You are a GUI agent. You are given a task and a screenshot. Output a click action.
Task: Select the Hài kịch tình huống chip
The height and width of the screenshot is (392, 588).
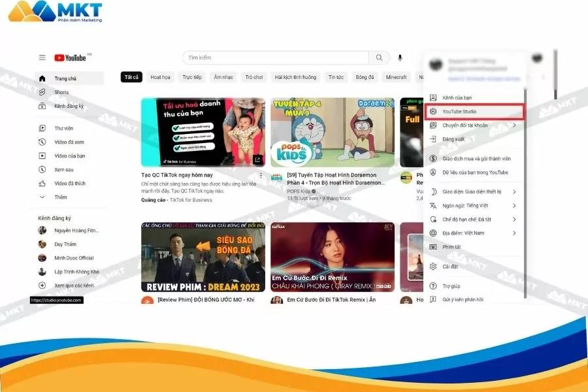point(295,77)
